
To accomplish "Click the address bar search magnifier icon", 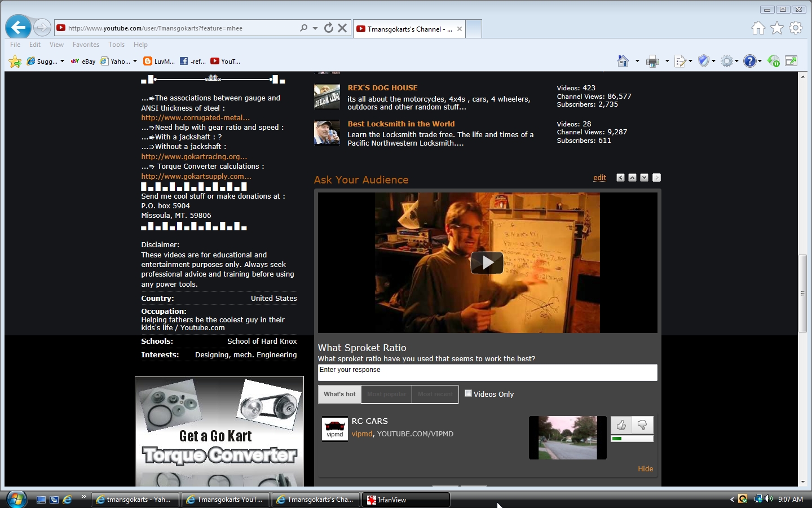I will point(303,28).
